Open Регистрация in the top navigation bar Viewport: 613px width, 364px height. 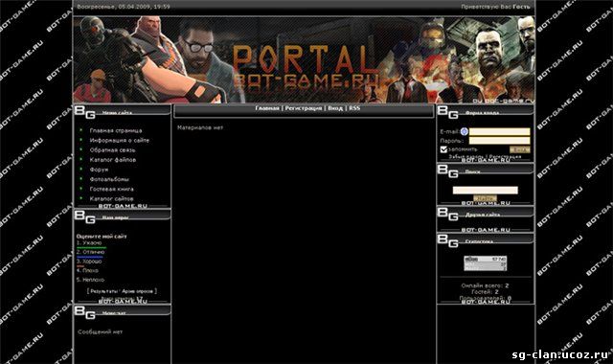304,108
